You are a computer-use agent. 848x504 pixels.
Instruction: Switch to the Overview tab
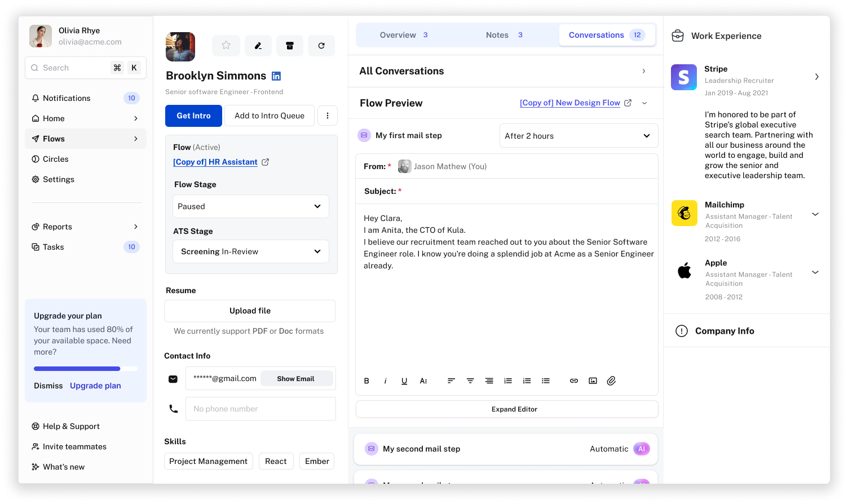403,35
